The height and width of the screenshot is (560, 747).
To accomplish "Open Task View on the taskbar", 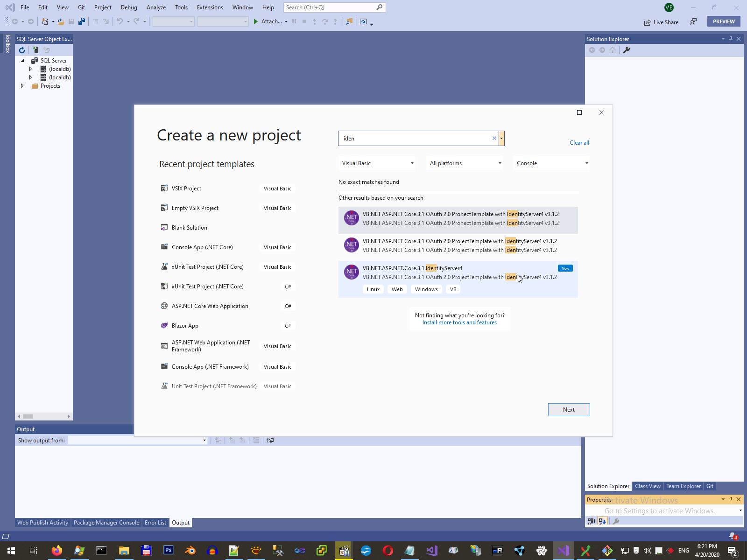I will [x=33, y=551].
